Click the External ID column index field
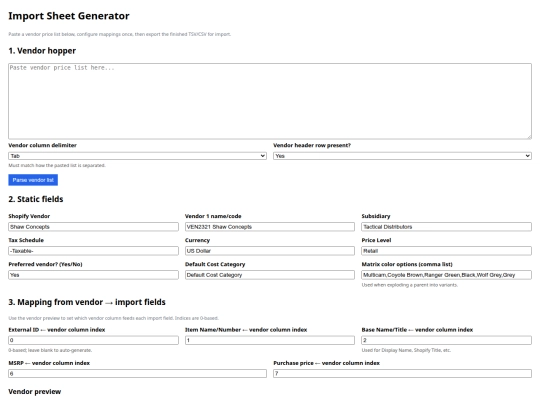The width and height of the screenshot is (540, 405). click(x=93, y=340)
